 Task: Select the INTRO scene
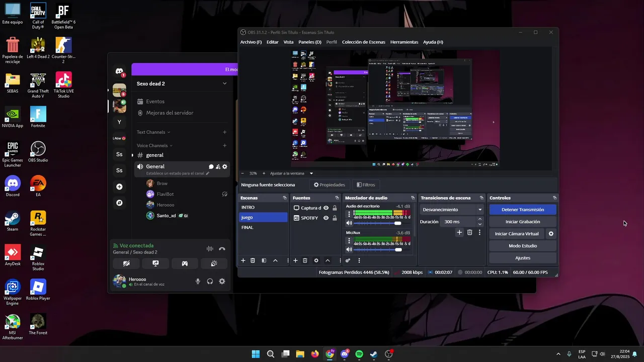[x=263, y=207]
